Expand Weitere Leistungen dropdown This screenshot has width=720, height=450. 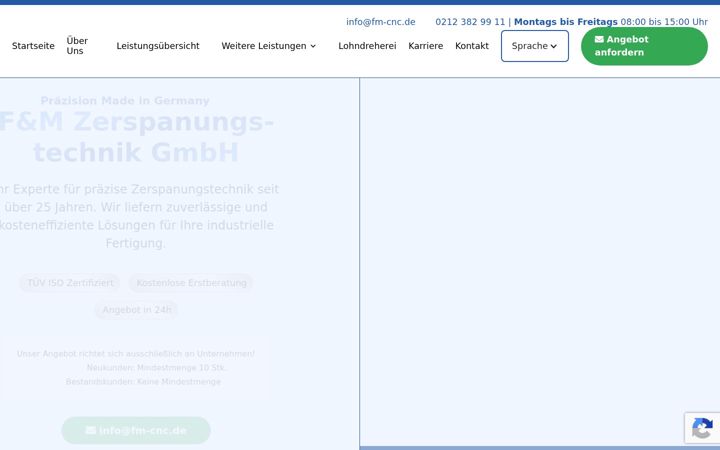click(269, 46)
